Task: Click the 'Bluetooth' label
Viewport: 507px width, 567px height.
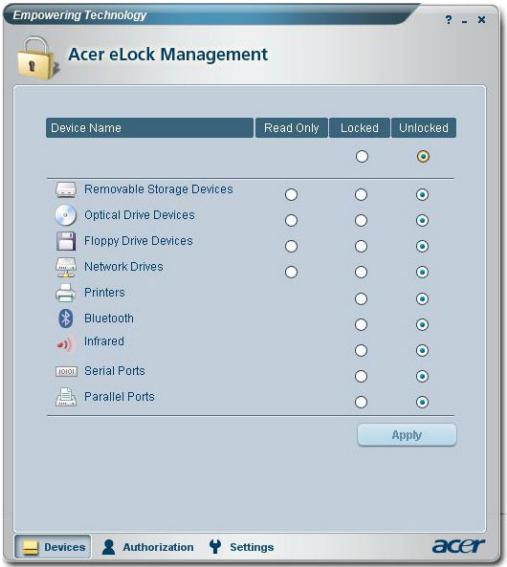Action: [x=108, y=318]
